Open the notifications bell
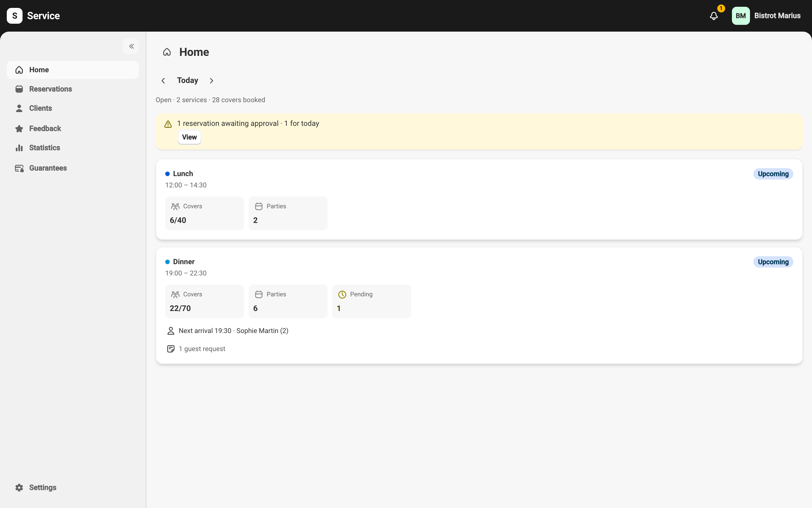The height and width of the screenshot is (508, 812). 714,16
